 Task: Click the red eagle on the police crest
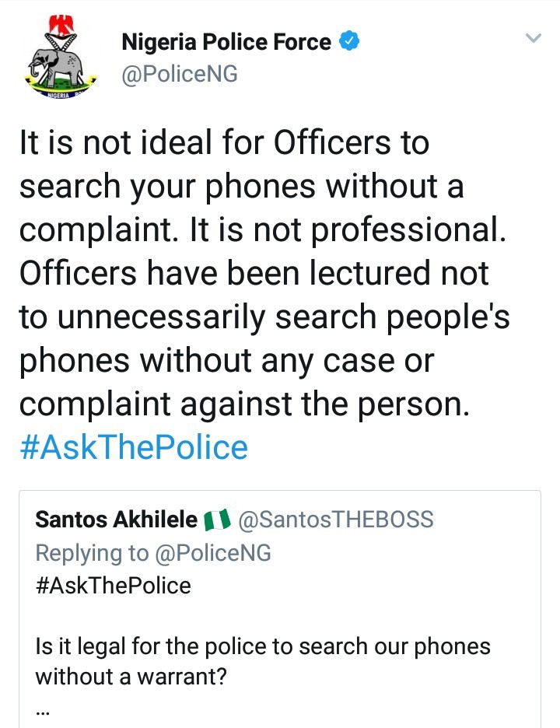click(x=61, y=26)
